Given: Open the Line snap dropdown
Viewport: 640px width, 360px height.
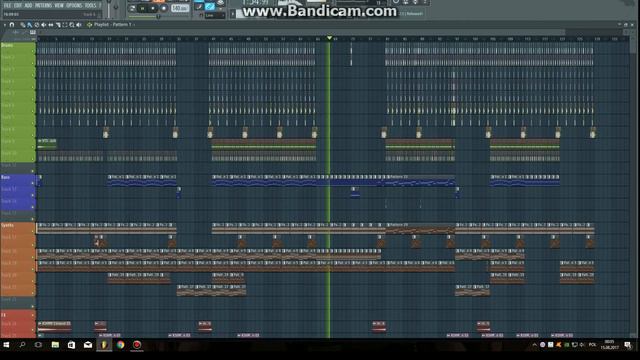Looking at the screenshot, I should (215, 15).
